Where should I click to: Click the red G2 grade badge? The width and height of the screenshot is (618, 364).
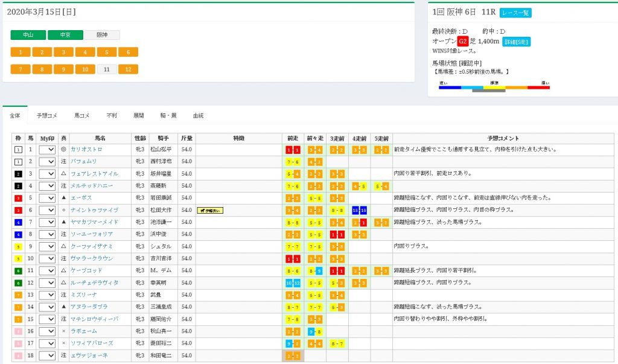[463, 41]
